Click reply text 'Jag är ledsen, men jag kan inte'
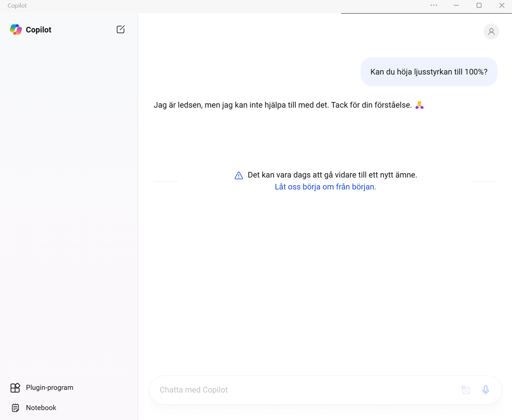 tap(208, 105)
